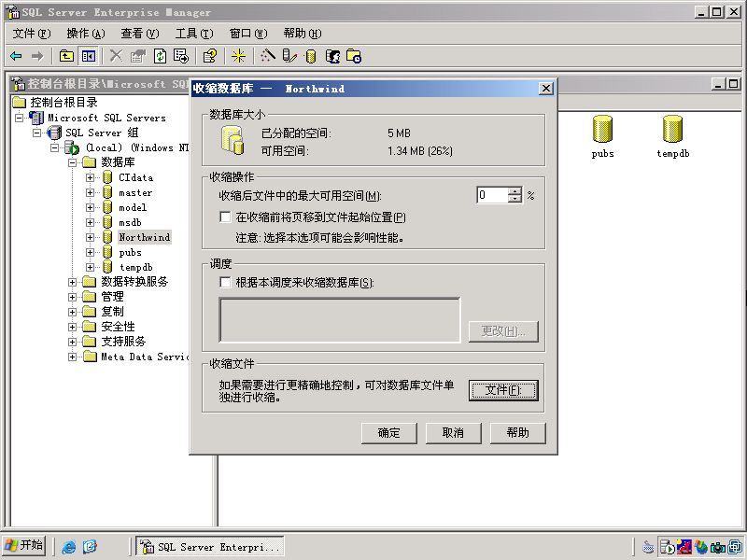Select the 复制 folder in tree
This screenshot has width=747, height=560.
tap(112, 312)
